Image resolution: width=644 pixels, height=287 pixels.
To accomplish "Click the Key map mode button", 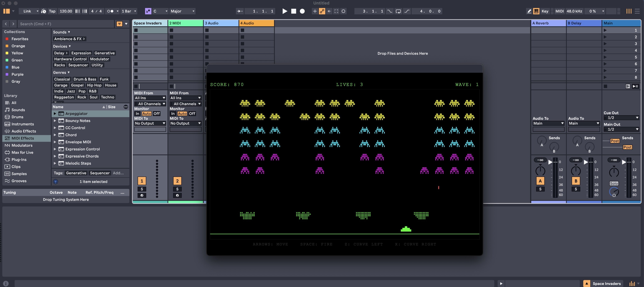I will coord(545,11).
